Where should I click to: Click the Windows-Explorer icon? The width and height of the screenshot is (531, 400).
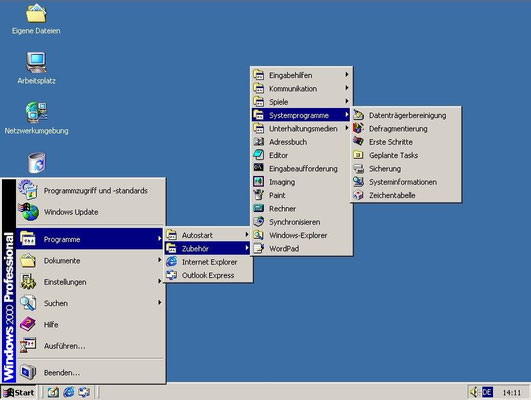tap(259, 235)
